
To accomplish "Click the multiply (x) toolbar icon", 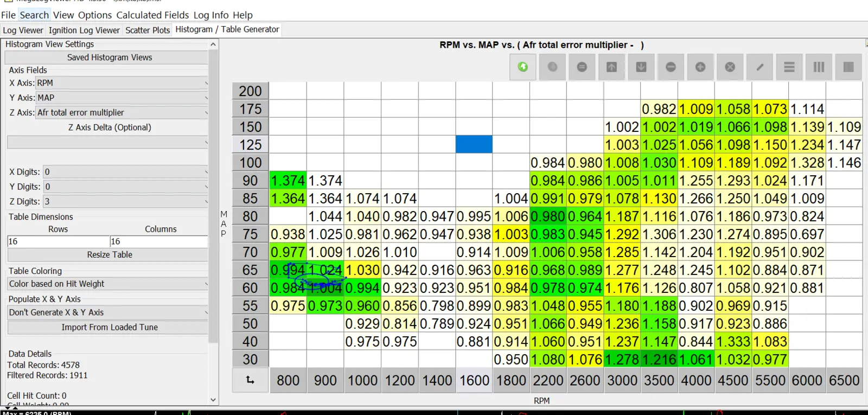I will click(730, 67).
